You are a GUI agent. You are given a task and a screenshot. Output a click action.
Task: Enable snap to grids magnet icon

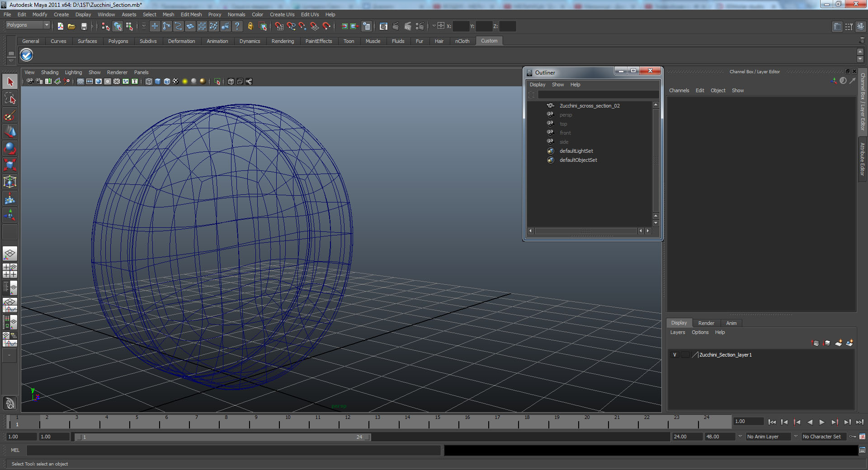(x=278, y=26)
